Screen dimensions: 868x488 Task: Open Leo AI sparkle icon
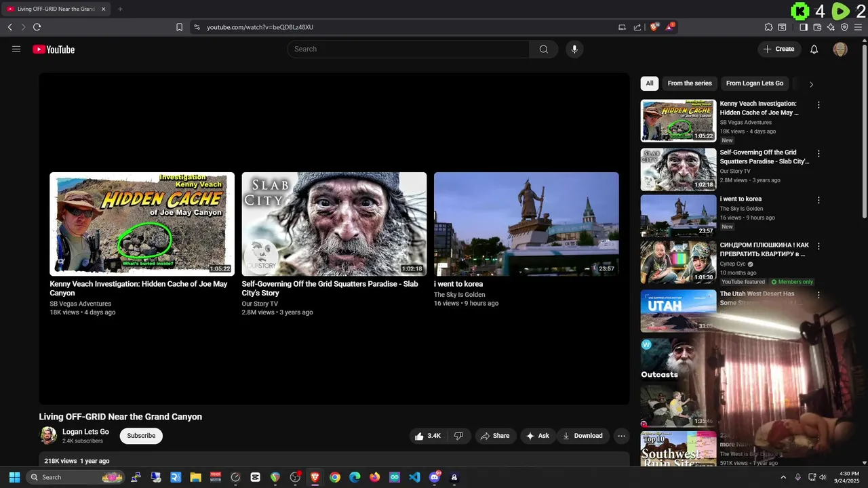[x=831, y=27]
